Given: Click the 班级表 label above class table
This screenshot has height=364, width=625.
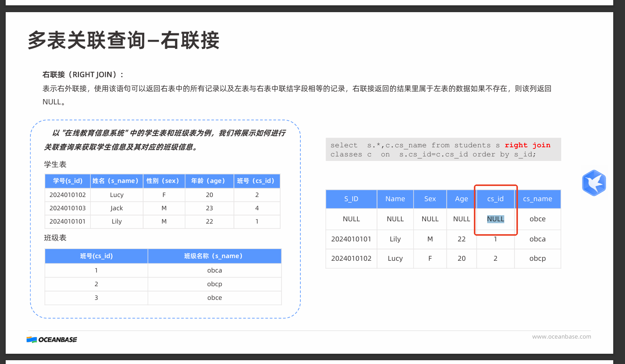Looking at the screenshot, I should (x=55, y=238).
